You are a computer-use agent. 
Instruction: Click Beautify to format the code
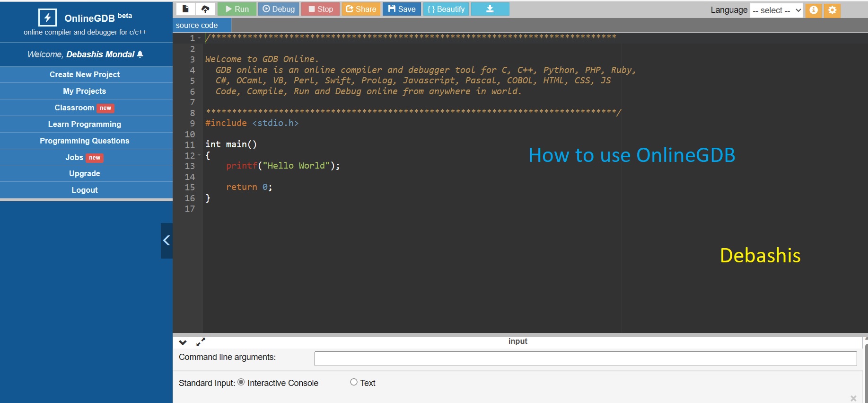[x=446, y=9]
